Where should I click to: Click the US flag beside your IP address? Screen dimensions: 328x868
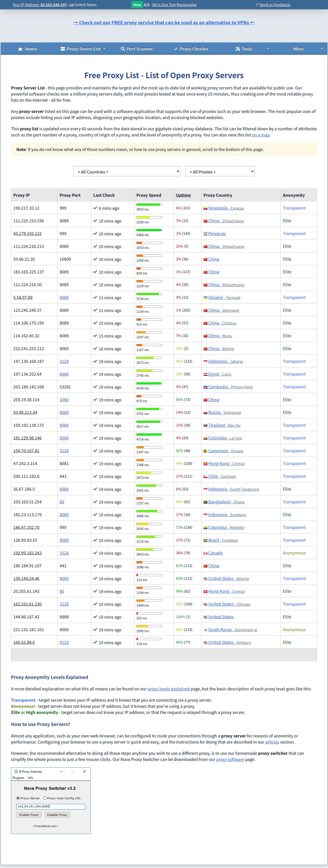[x=71, y=5]
